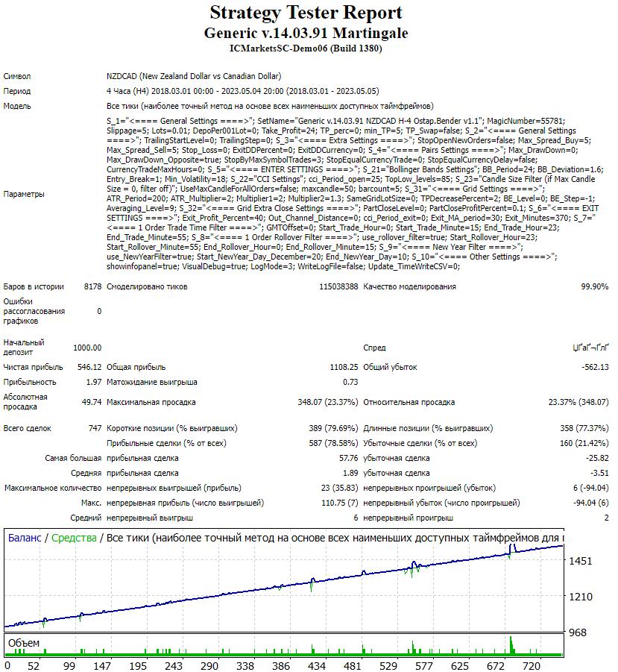Screen dimensions: 618x672
Task: Click the 'Общая прибыль' label
Action: coord(136,367)
